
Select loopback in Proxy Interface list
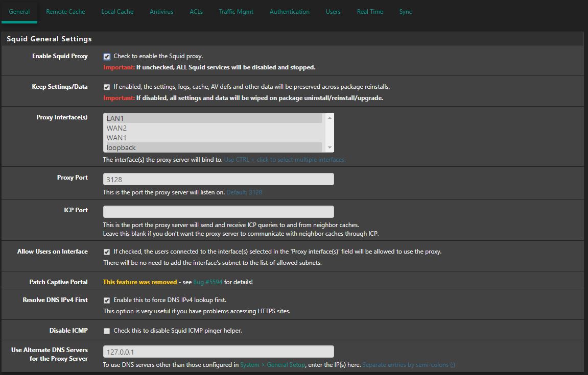214,147
